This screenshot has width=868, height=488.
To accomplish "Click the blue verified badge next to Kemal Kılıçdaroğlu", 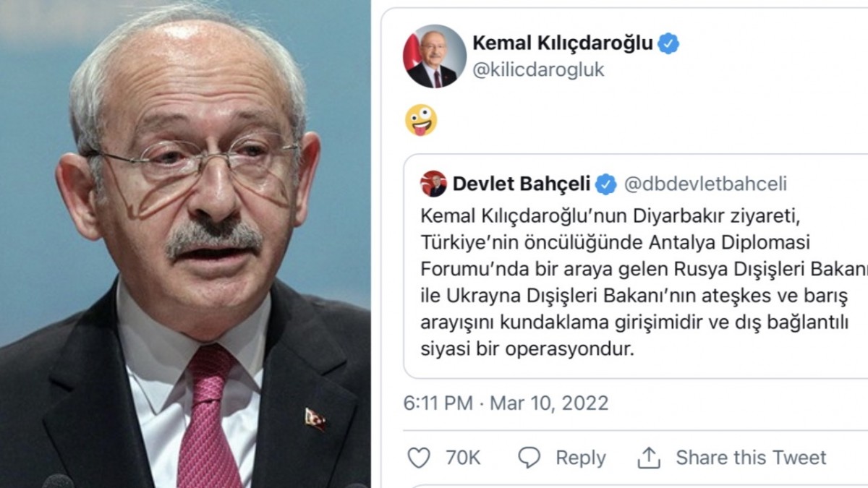I will click(x=668, y=43).
